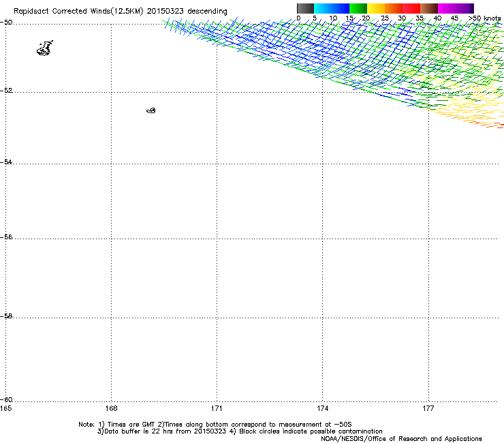The width and height of the screenshot is (504, 443).
Task: Click the '>50 knots' legend label
Action: tap(485, 18)
